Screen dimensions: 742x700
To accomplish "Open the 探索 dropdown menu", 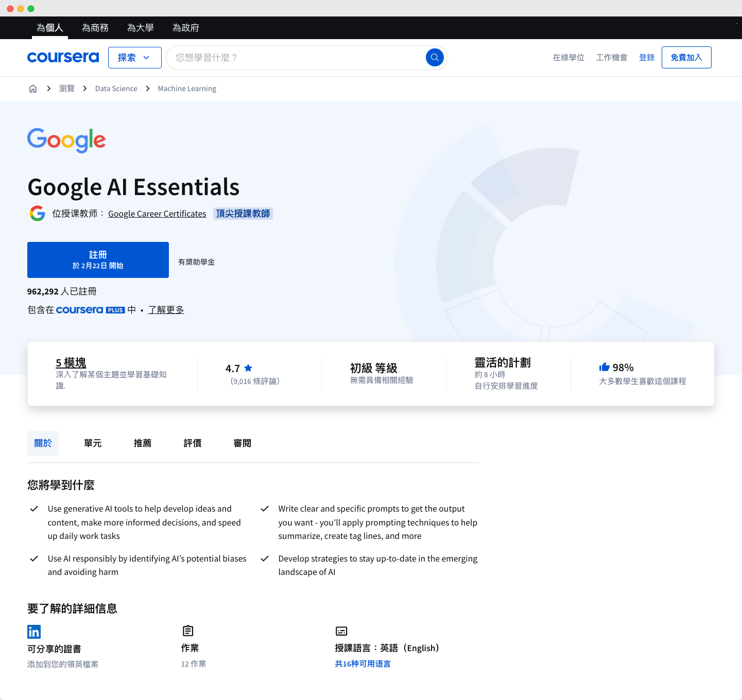I will click(134, 58).
